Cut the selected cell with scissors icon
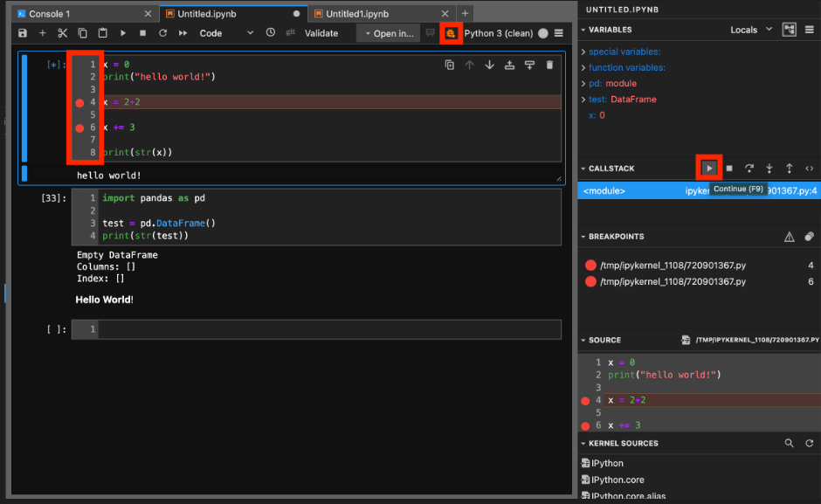821x504 pixels. [62, 33]
